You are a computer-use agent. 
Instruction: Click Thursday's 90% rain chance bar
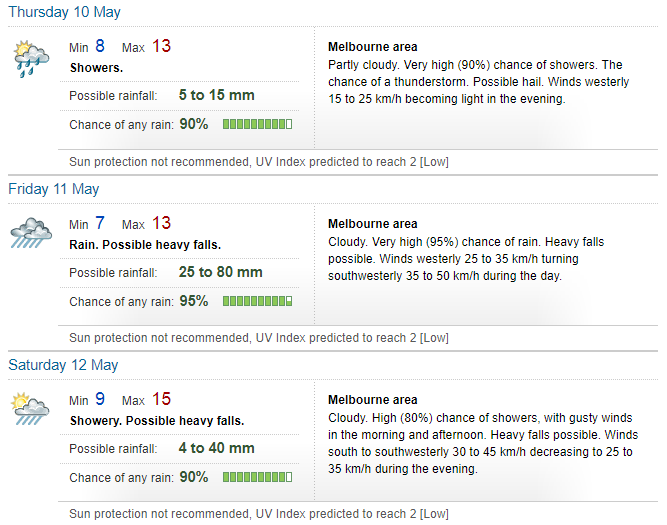pyautogui.click(x=257, y=124)
